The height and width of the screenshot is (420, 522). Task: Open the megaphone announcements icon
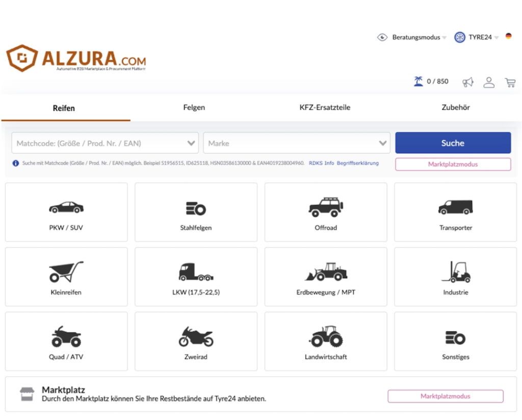point(468,82)
